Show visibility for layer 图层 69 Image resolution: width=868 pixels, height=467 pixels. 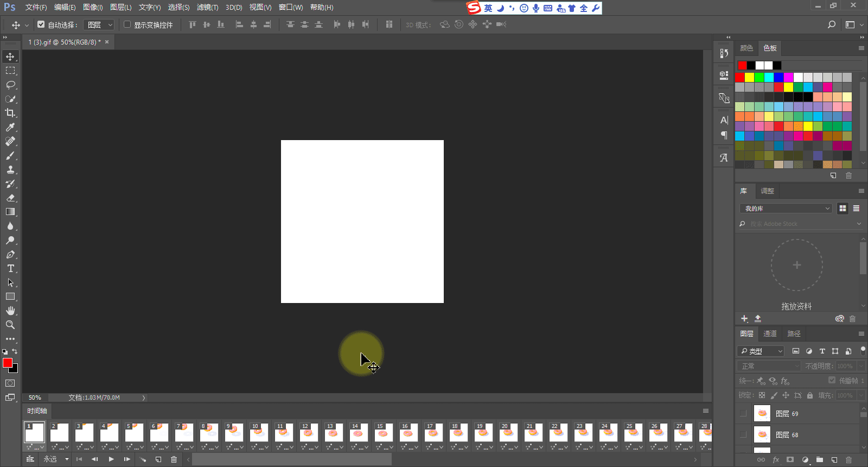[743, 414]
